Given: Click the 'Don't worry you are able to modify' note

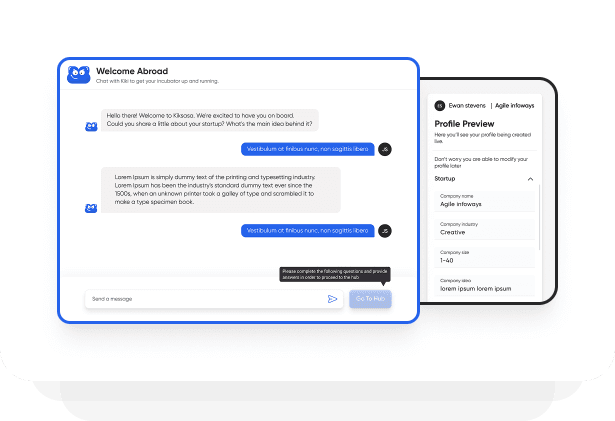Looking at the screenshot, I should [481, 162].
